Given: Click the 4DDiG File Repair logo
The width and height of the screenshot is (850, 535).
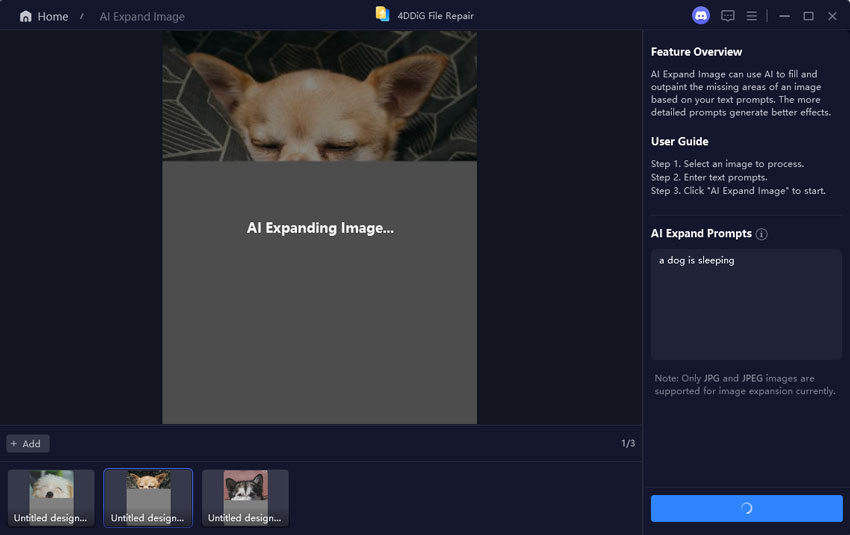Looking at the screenshot, I should [x=382, y=15].
